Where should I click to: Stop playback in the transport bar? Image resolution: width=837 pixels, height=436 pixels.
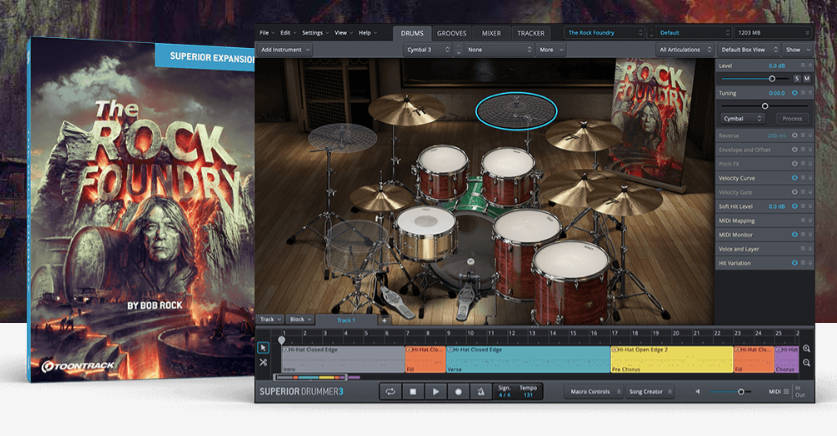point(413,392)
